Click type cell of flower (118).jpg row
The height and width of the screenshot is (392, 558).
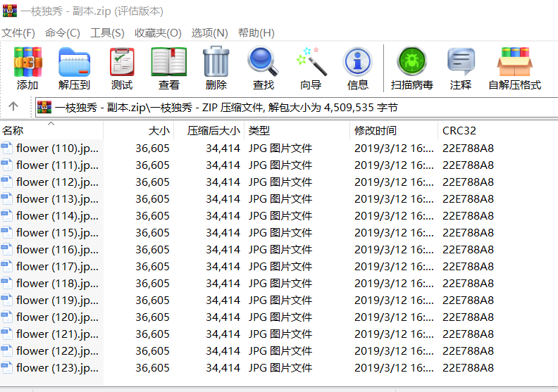point(280,283)
